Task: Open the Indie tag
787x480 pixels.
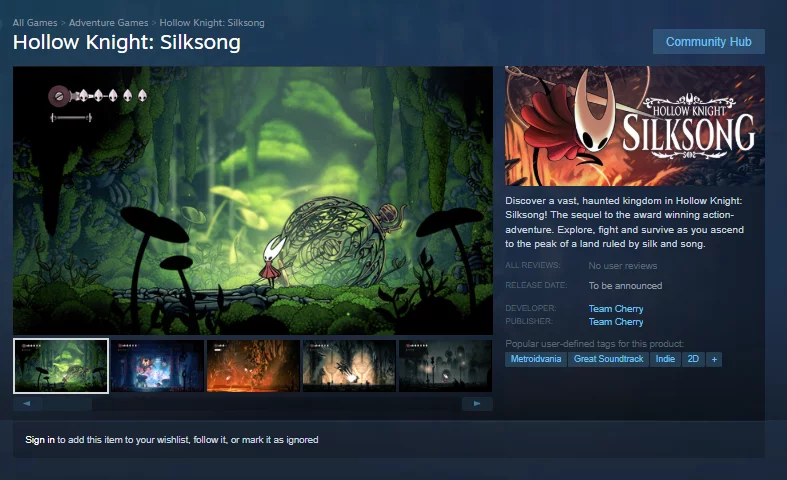Action: click(x=665, y=359)
